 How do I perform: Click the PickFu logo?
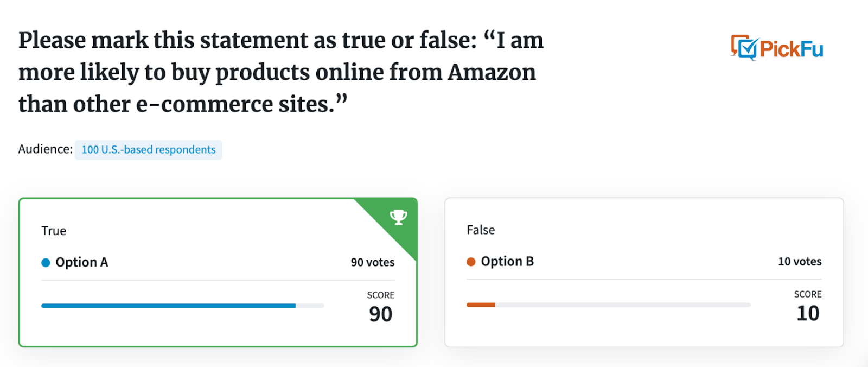click(x=777, y=48)
